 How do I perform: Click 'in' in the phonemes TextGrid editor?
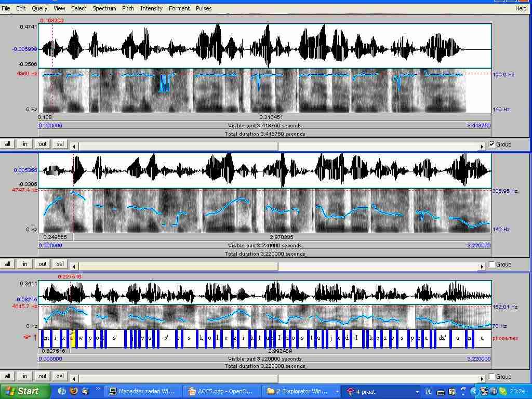(25, 376)
